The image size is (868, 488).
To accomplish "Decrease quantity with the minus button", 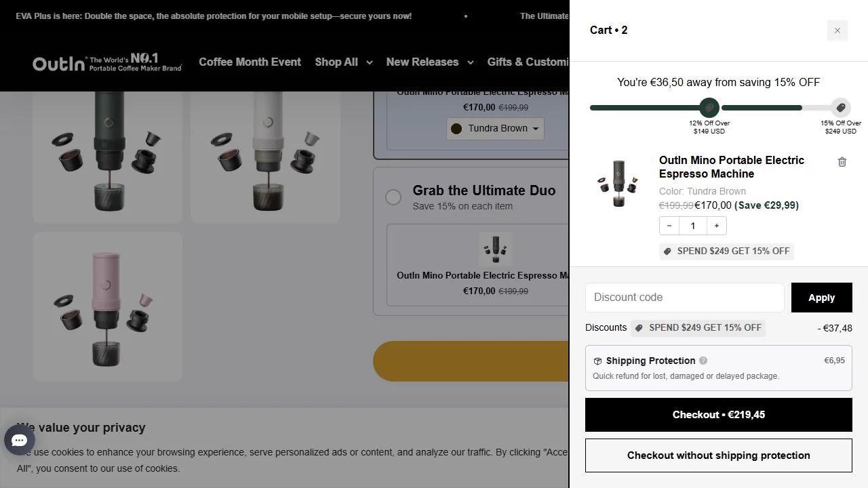I will click(x=669, y=226).
